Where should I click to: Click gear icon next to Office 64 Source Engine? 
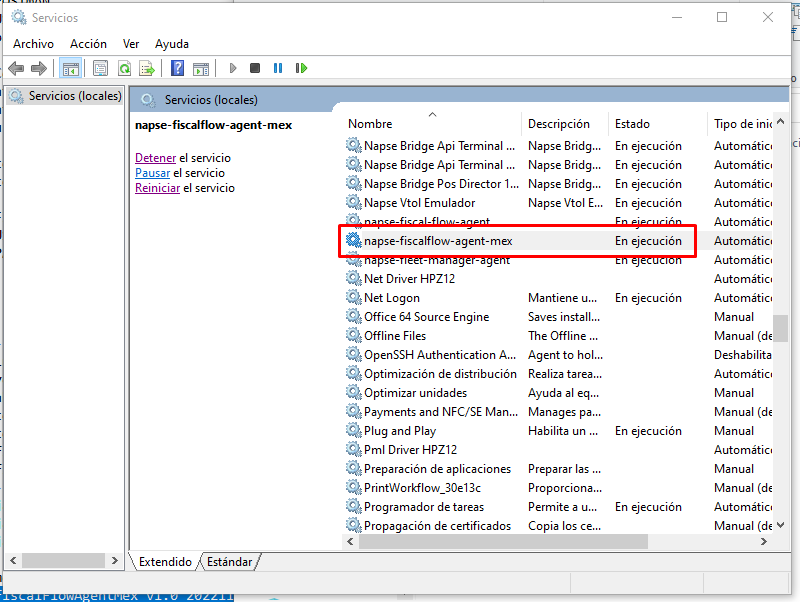pos(353,316)
